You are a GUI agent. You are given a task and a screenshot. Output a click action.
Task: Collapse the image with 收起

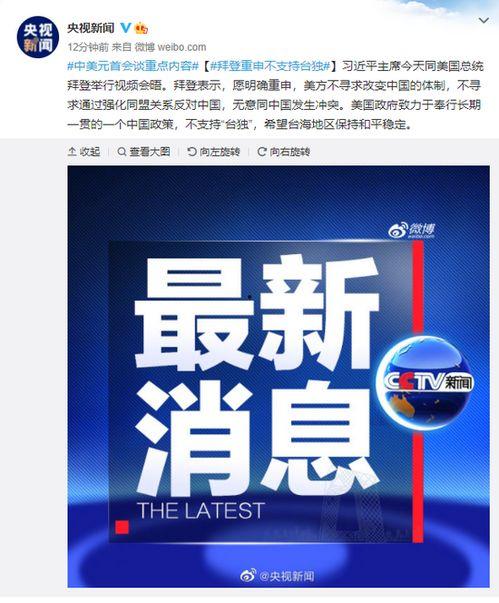[84, 152]
